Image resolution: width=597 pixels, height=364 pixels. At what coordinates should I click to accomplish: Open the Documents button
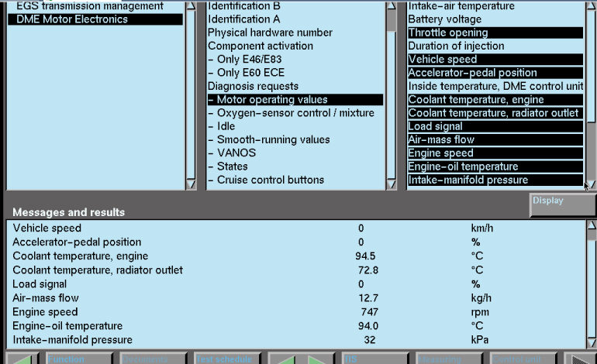tap(154, 359)
